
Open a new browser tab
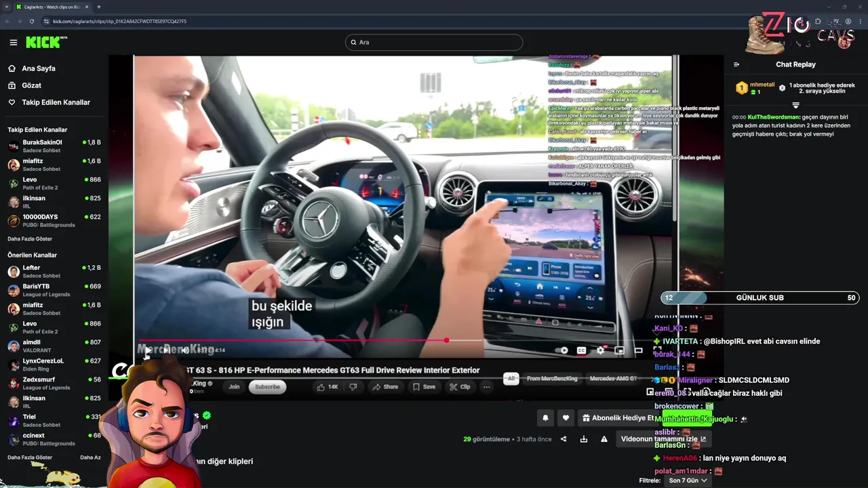pyautogui.click(x=99, y=7)
